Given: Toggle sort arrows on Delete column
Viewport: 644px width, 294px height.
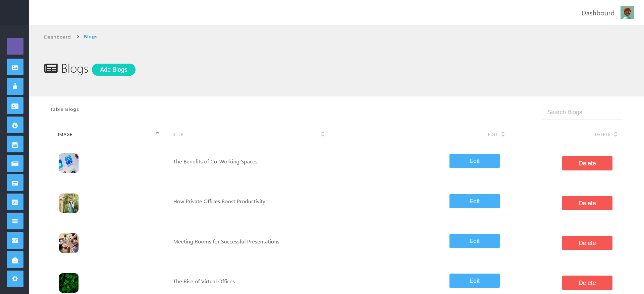Looking at the screenshot, I should point(615,134).
